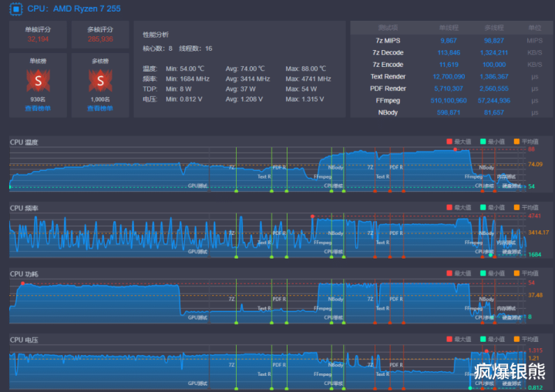
Task: Select Text Render single-thread value 12,700,090
Action: point(449,77)
